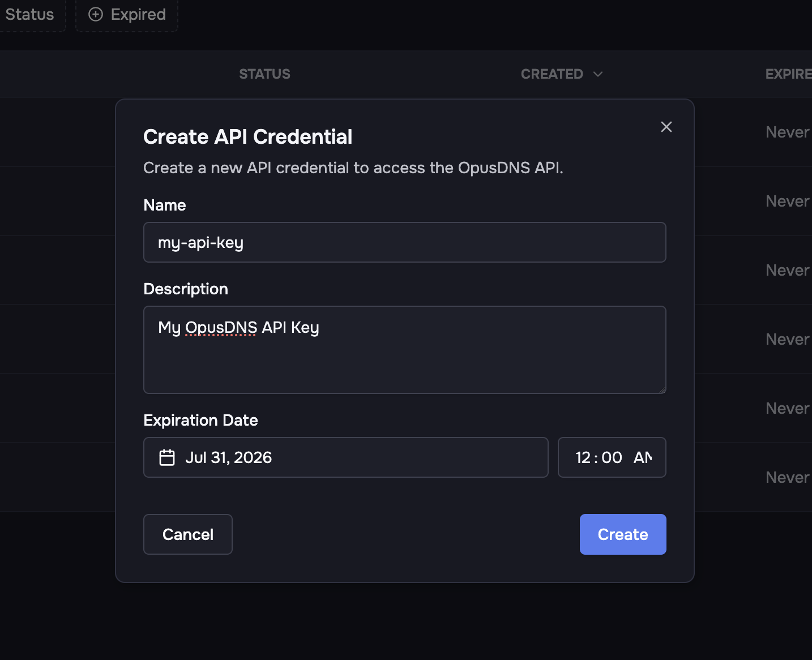Click the Expiration Date label
This screenshot has width=812, height=660.
(x=201, y=420)
